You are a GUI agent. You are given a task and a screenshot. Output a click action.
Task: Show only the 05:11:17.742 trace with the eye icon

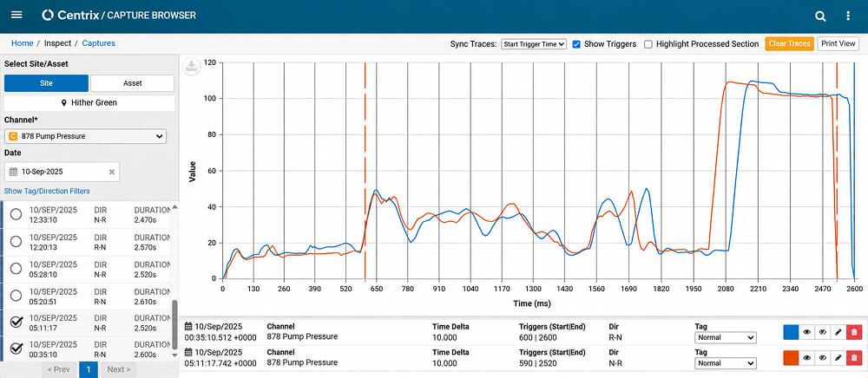point(807,358)
